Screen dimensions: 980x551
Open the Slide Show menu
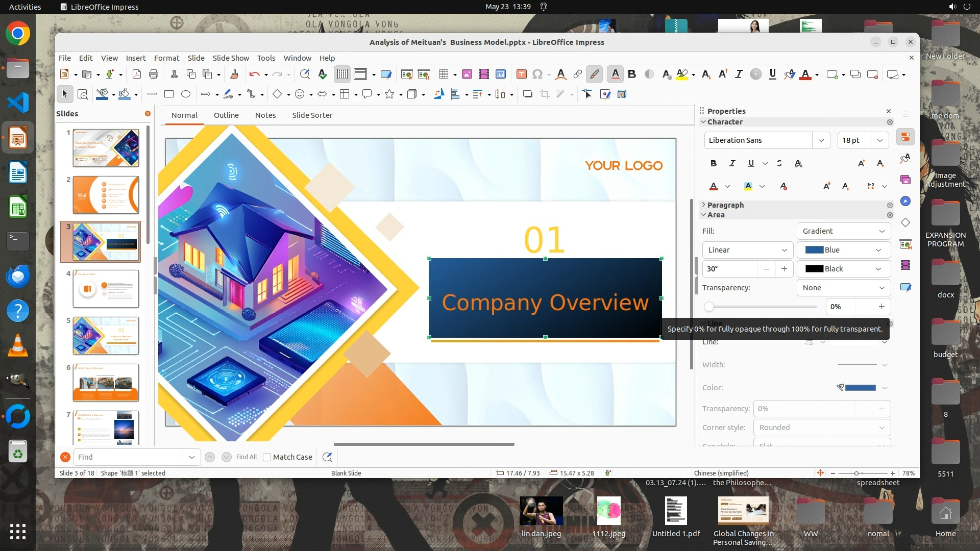(x=231, y=58)
